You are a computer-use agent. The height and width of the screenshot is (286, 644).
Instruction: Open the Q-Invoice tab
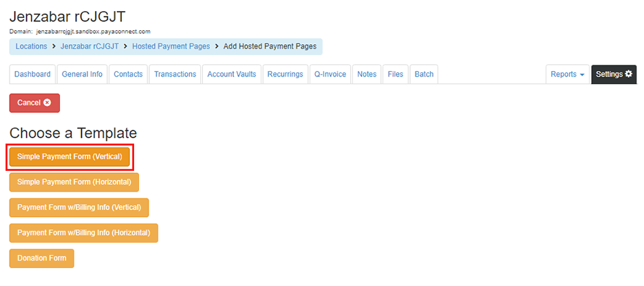click(x=330, y=74)
